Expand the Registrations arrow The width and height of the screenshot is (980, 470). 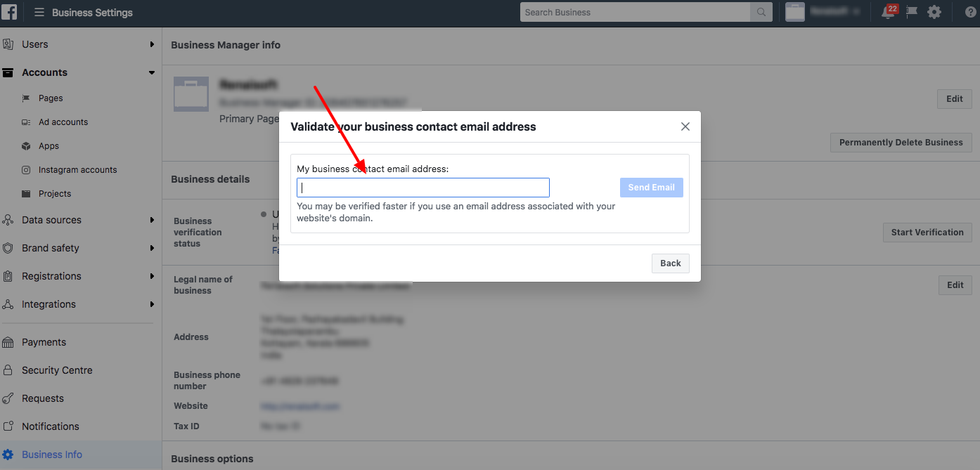coord(152,276)
